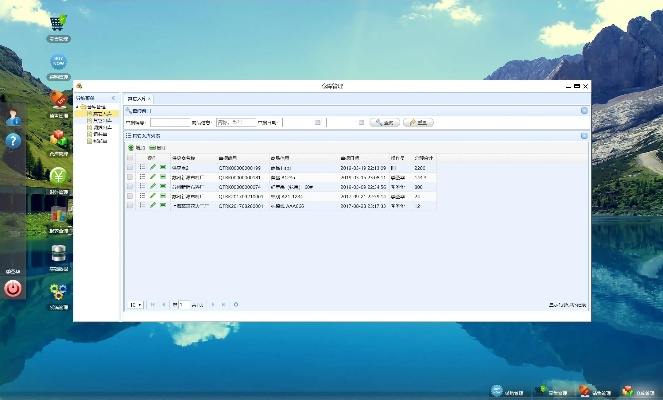The height and width of the screenshot is (400, 663).
Task: Click the date cell 2017-09-23
Action: coord(363,206)
